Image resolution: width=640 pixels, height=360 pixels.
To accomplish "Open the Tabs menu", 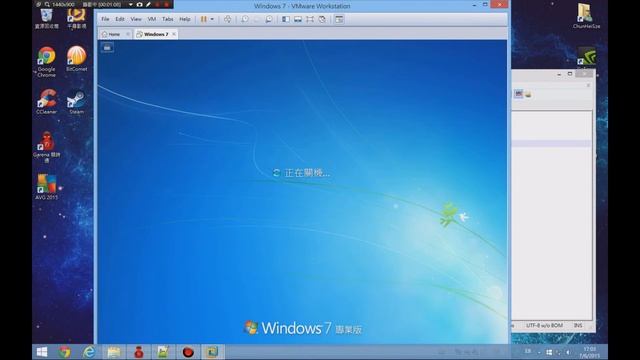I will pyautogui.click(x=168, y=19).
